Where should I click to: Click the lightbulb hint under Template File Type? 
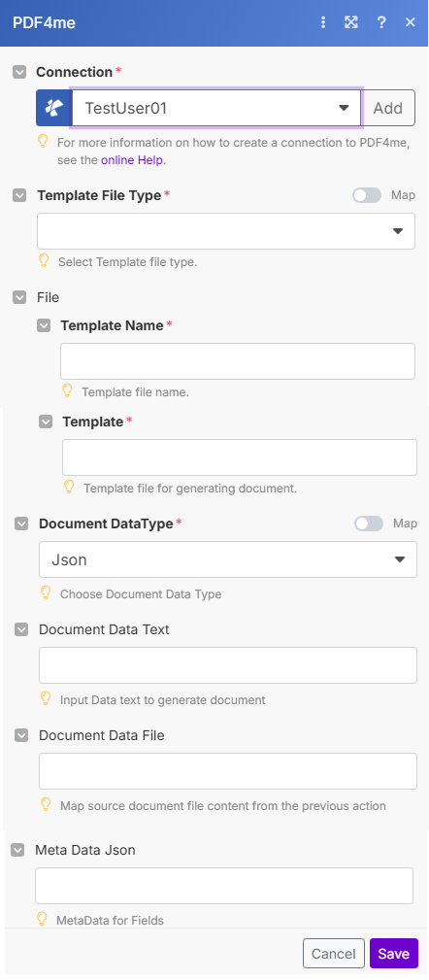click(x=44, y=260)
